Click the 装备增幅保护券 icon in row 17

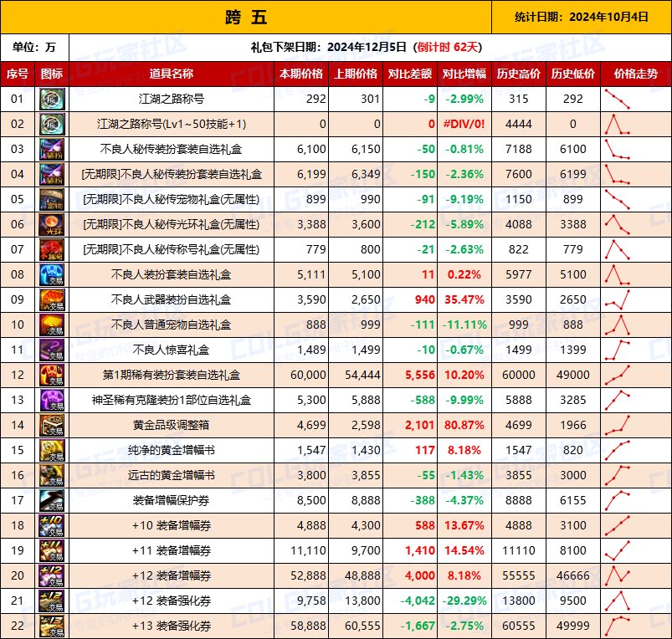coord(52,500)
